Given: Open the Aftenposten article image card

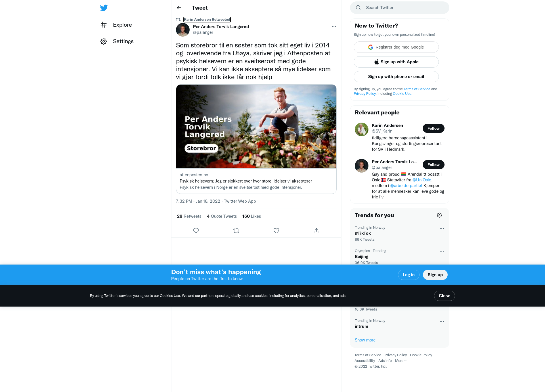Looking at the screenshot, I should click(x=256, y=126).
